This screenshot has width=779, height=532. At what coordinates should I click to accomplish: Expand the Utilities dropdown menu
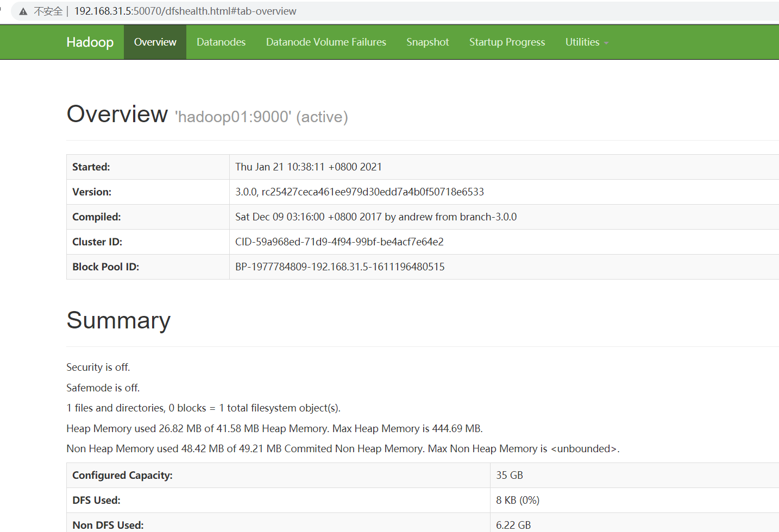click(x=587, y=42)
